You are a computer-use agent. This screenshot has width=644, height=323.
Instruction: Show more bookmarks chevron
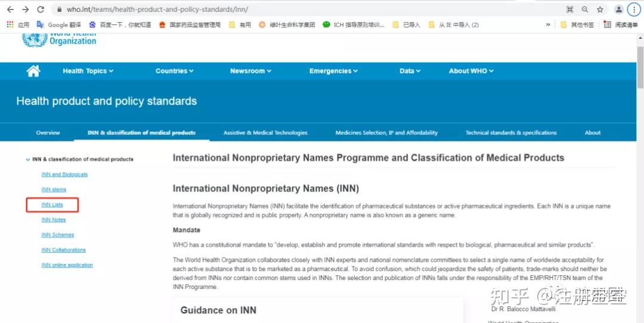548,24
